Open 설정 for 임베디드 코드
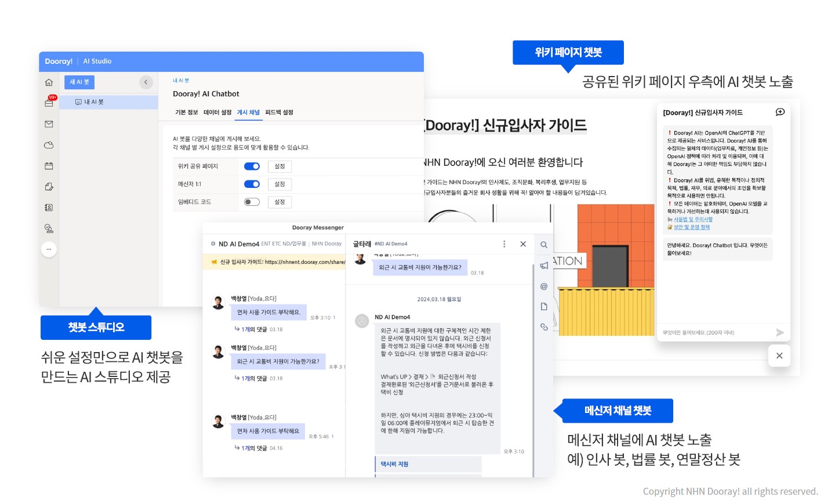The height and width of the screenshot is (504, 835). point(279,202)
